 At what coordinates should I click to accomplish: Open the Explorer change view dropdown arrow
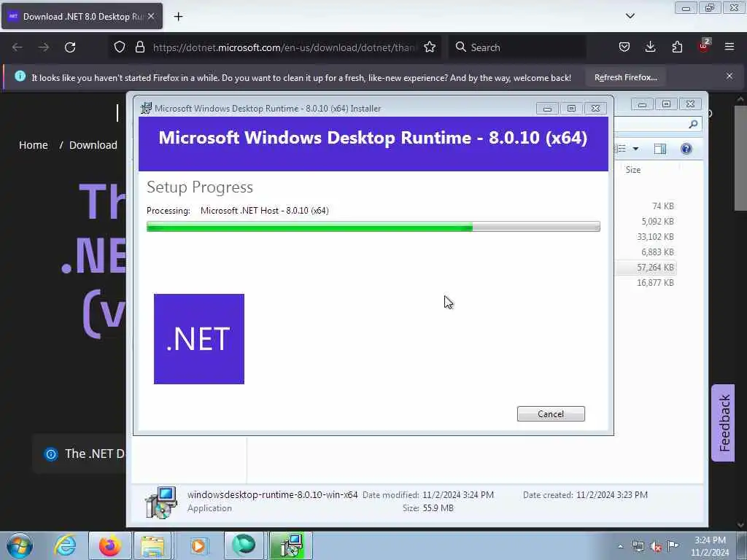(635, 149)
